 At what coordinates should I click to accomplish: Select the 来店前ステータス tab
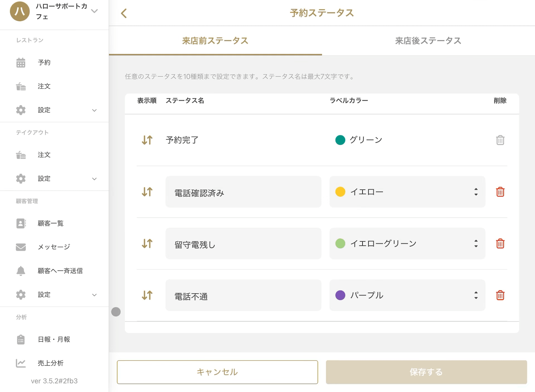(215, 41)
